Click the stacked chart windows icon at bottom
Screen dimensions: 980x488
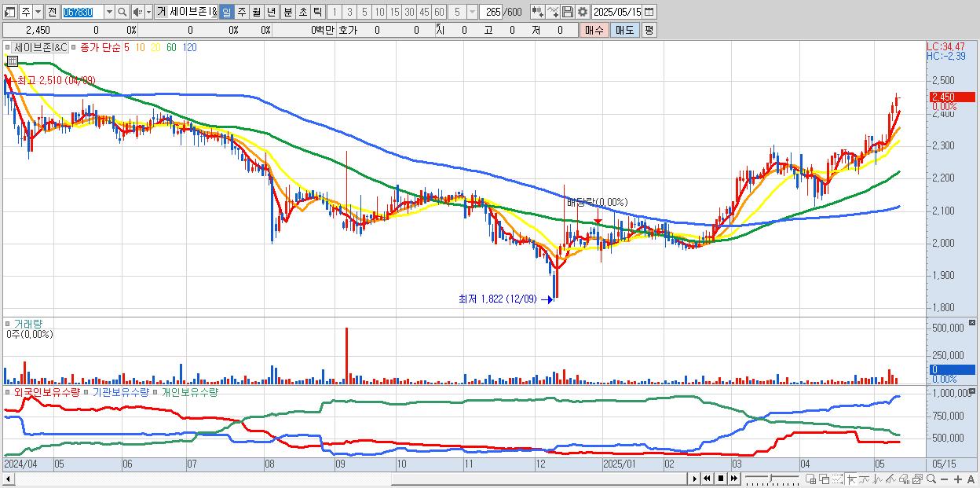[x=917, y=479]
